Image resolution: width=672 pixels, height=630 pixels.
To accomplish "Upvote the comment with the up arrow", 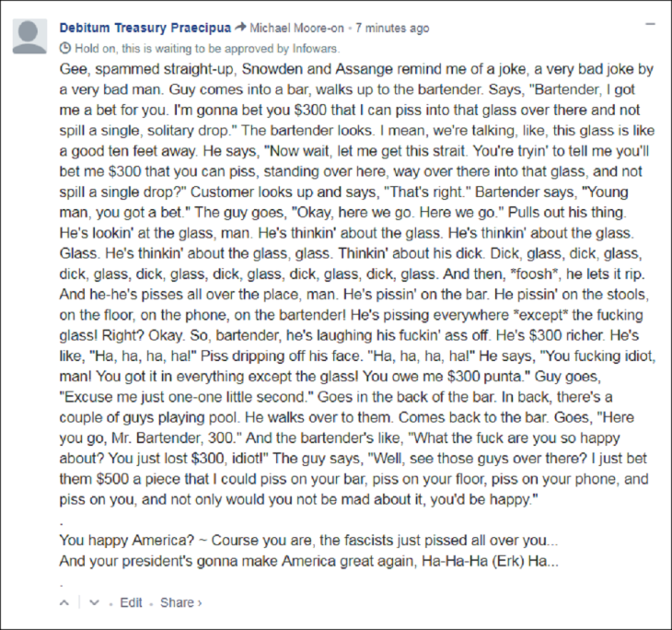I will tap(64, 602).
